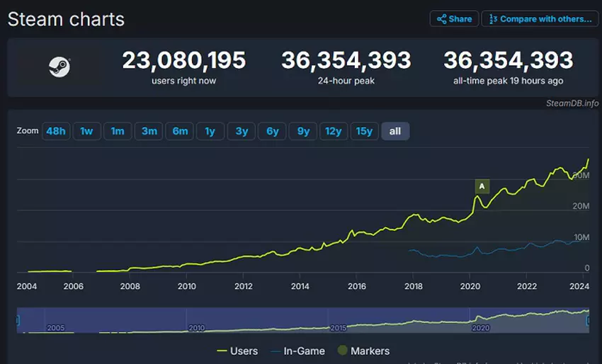Set chart zoom to 9y
The image size is (602, 364).
[x=303, y=131]
